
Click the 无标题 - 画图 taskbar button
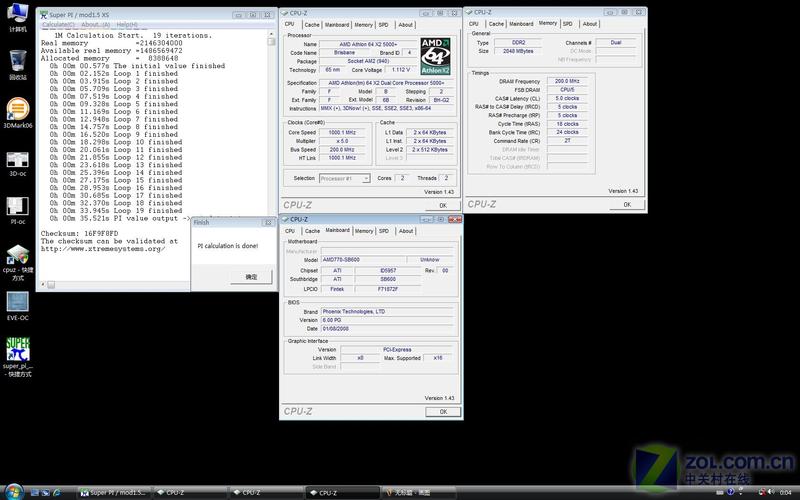pyautogui.click(x=418, y=493)
